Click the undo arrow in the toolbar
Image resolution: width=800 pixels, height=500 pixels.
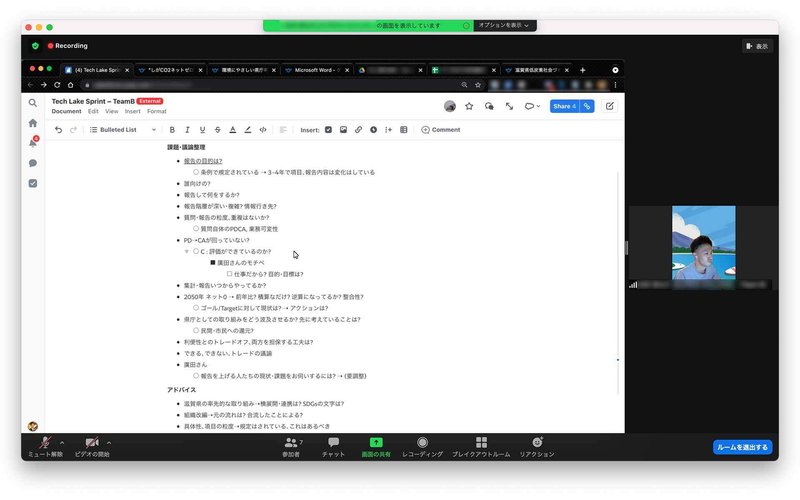point(58,130)
